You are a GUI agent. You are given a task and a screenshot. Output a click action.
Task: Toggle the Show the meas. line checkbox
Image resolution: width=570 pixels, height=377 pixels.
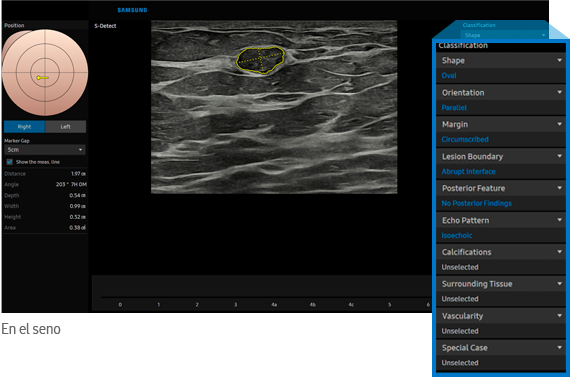click(x=10, y=162)
